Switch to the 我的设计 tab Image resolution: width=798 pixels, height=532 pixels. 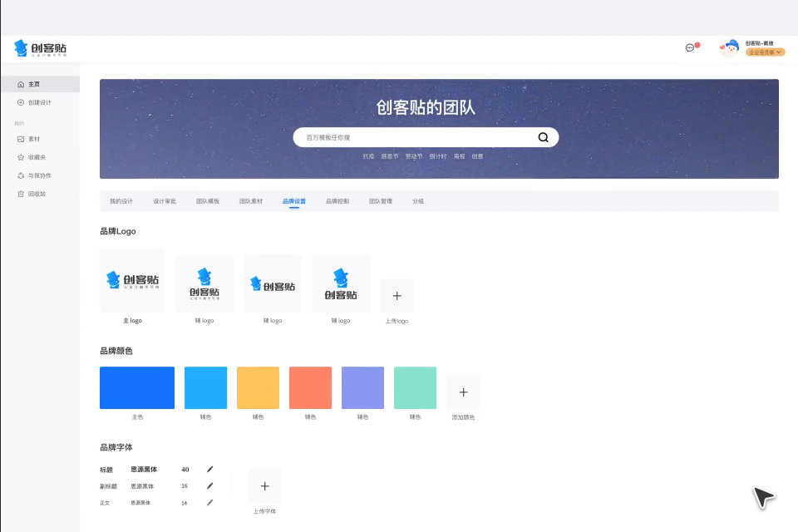[121, 201]
